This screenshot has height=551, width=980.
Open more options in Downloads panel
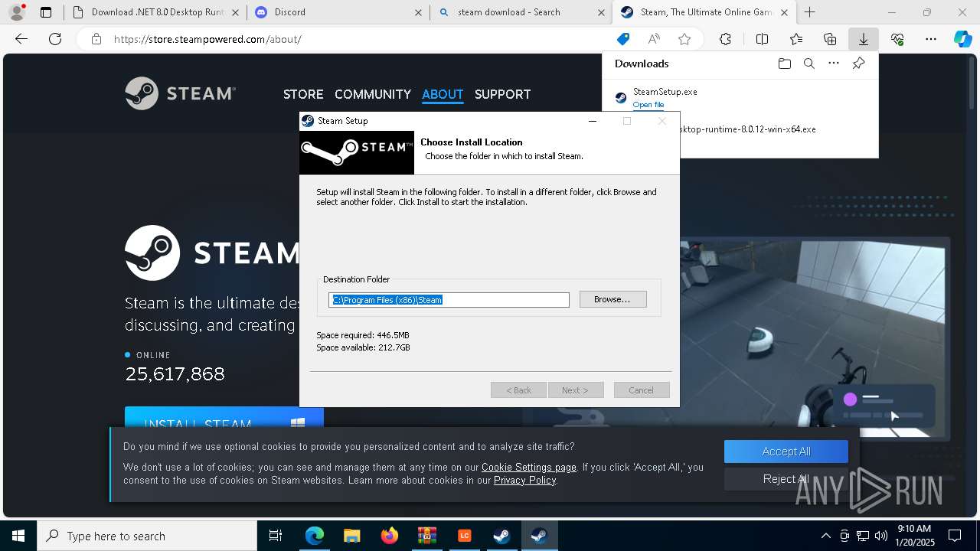coord(834,64)
